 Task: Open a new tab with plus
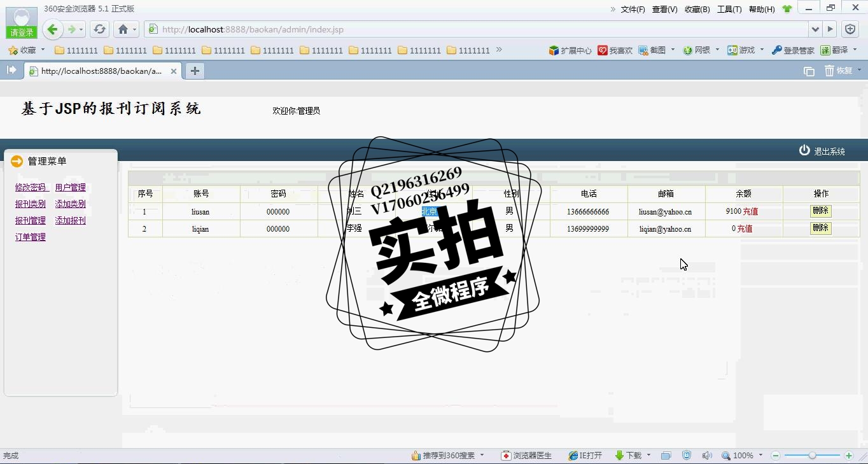click(195, 71)
